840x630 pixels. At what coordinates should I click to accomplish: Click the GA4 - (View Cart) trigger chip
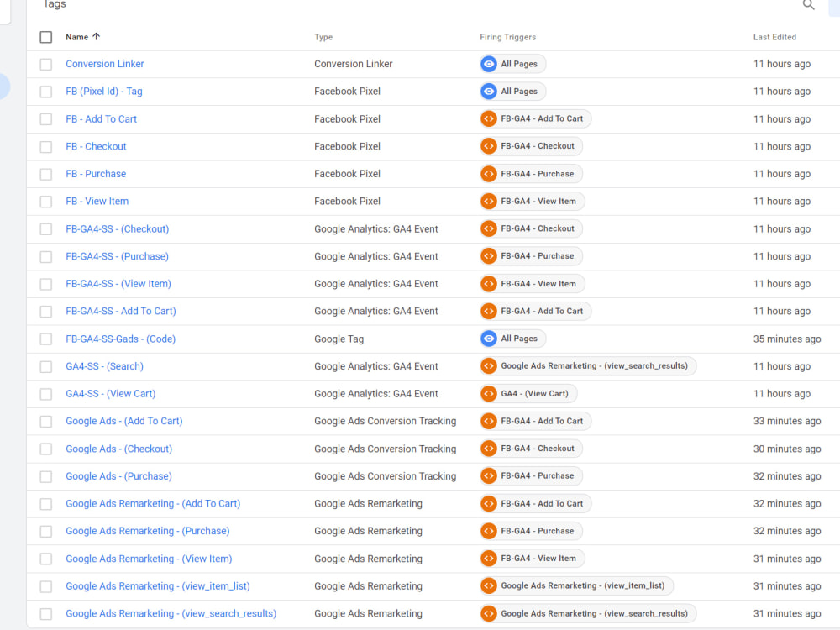[528, 393]
